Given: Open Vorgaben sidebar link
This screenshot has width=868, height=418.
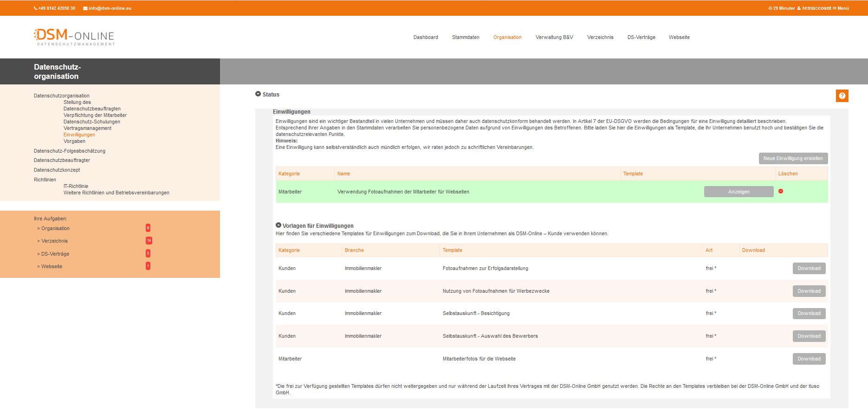Looking at the screenshot, I should pos(74,141).
